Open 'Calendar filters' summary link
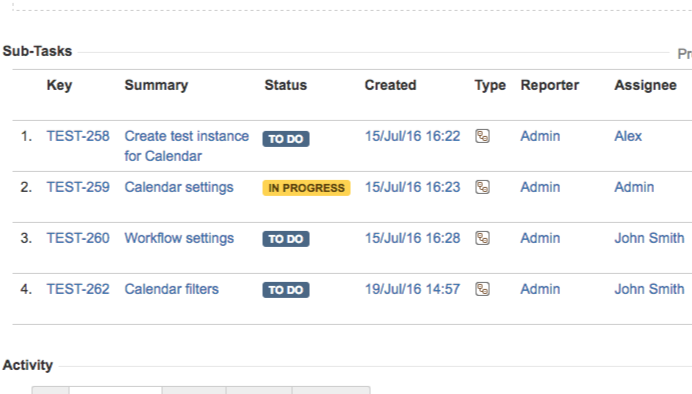The height and width of the screenshot is (394, 692). pos(172,289)
